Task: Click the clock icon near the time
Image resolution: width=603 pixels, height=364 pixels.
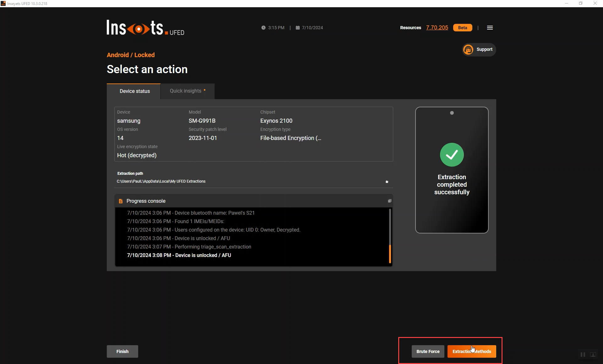Action: point(263,28)
